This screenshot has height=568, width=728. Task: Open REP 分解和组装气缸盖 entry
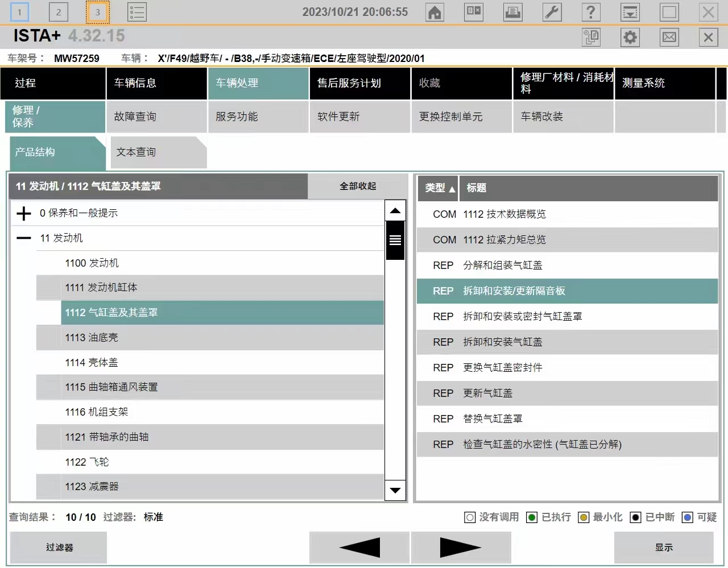pyautogui.click(x=568, y=266)
